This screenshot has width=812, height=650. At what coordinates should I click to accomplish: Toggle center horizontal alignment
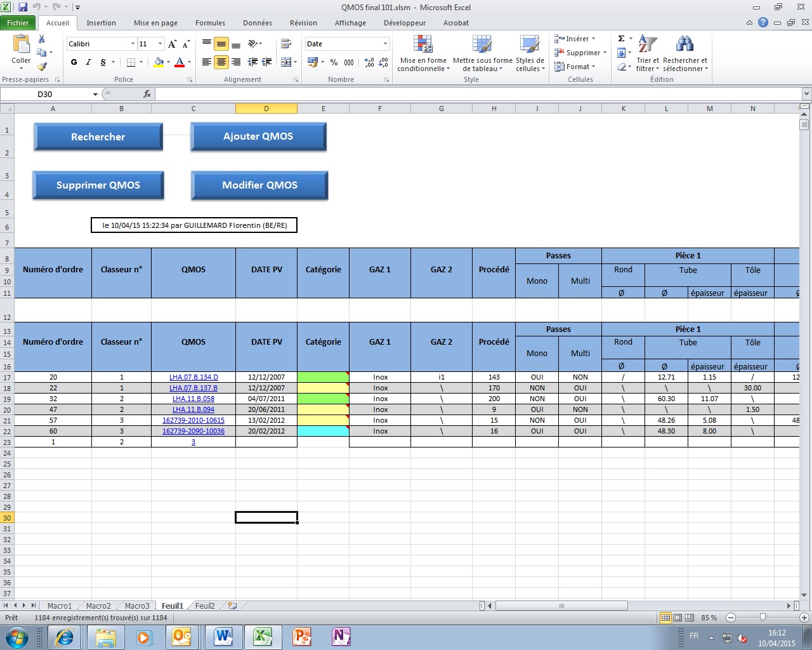pyautogui.click(x=221, y=62)
